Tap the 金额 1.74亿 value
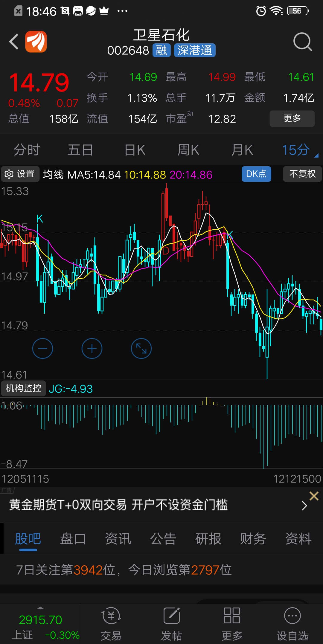Screen dimensions: 323x644 pos(299,98)
